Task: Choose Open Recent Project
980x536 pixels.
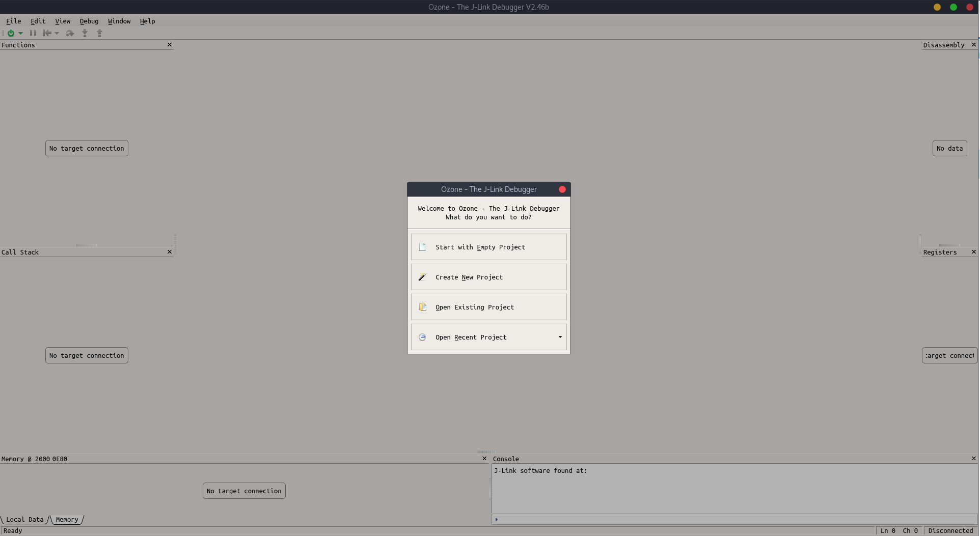Action: tap(488, 337)
